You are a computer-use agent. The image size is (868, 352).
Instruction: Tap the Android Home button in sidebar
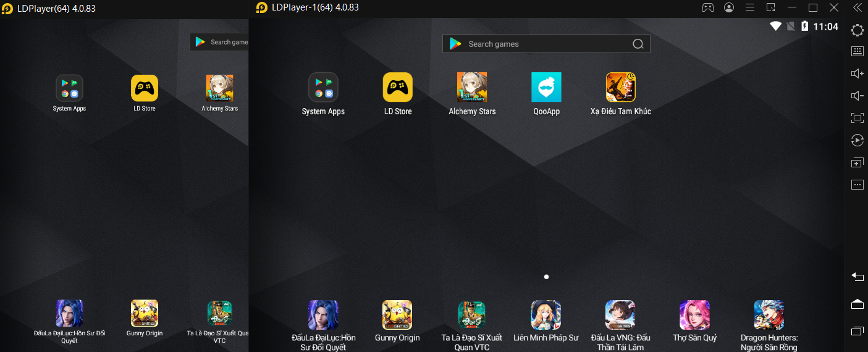pos(857,304)
